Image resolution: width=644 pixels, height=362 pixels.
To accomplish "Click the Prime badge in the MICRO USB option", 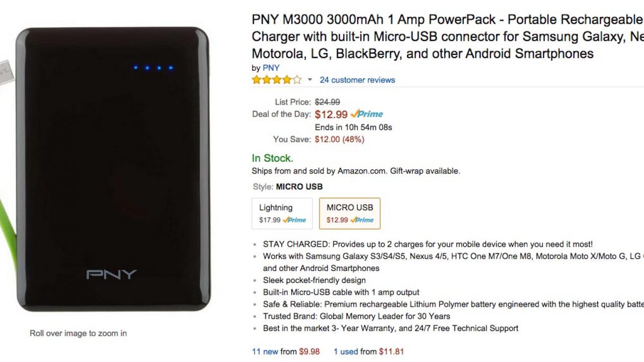I will [362, 220].
